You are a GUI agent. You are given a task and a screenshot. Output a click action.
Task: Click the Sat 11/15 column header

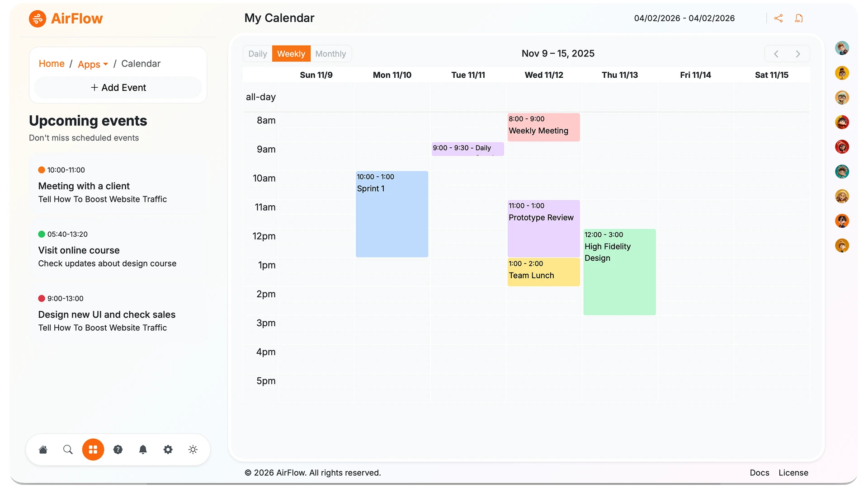pyautogui.click(x=771, y=75)
